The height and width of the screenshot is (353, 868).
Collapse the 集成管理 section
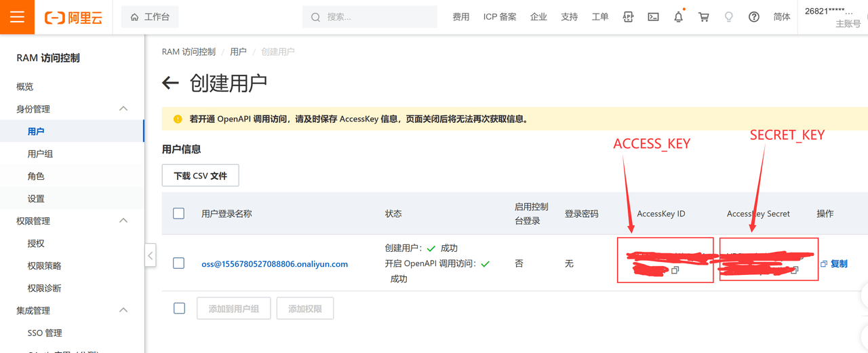123,310
